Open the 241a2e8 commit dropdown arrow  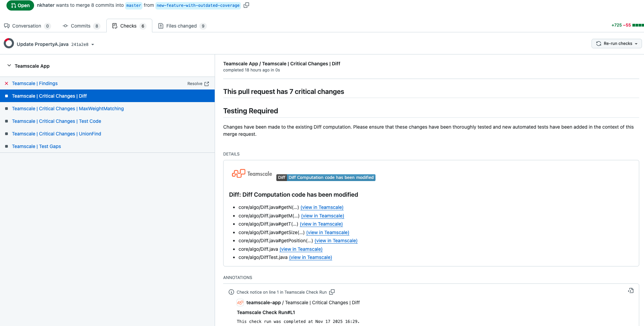coord(93,44)
